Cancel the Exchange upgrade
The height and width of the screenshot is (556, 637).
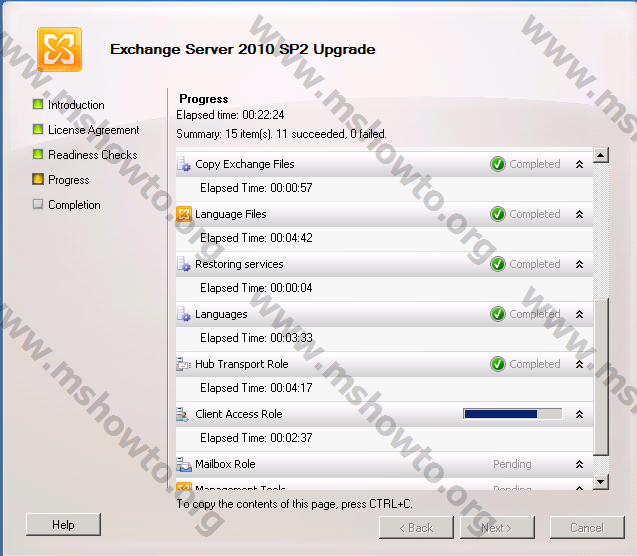(587, 528)
